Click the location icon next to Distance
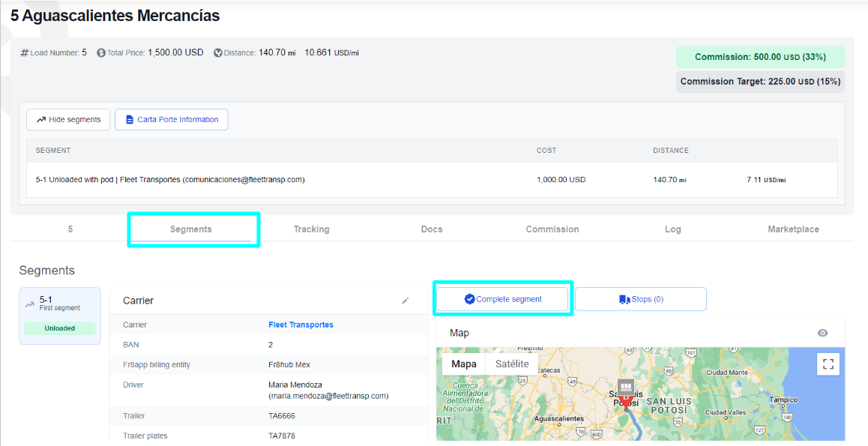 pyautogui.click(x=217, y=52)
